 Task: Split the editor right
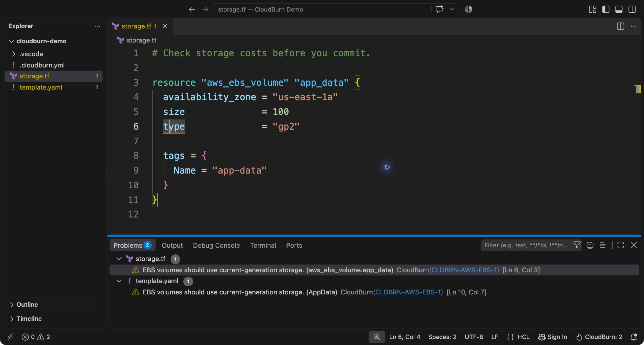(x=620, y=26)
